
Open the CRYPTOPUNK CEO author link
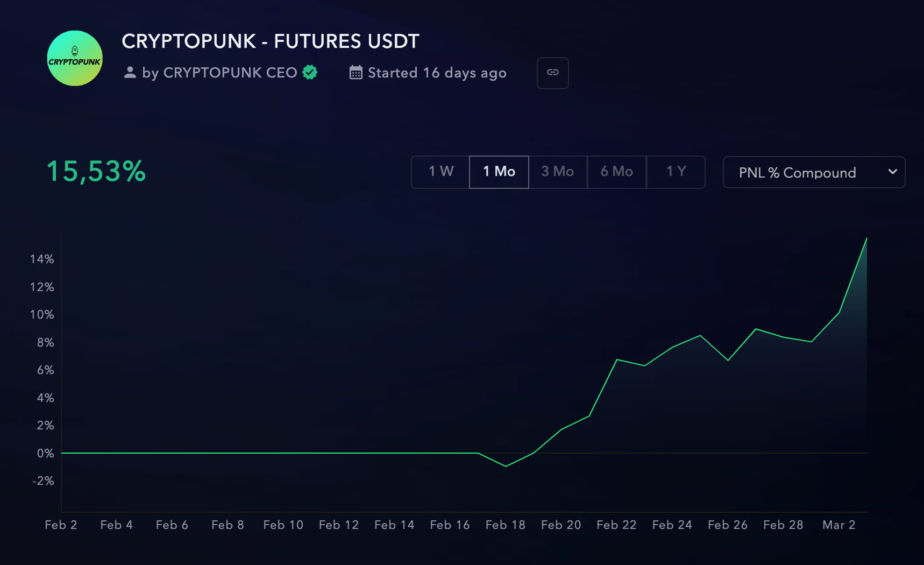pyautogui.click(x=230, y=73)
